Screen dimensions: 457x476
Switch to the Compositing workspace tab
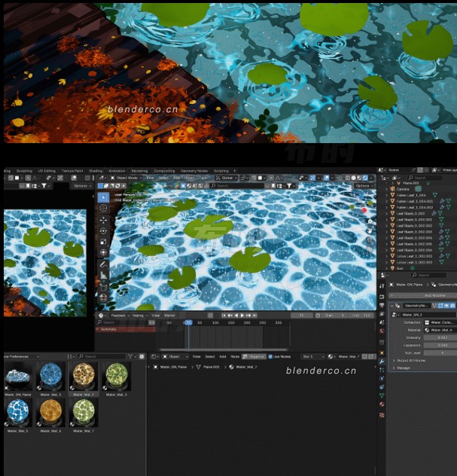tap(164, 171)
